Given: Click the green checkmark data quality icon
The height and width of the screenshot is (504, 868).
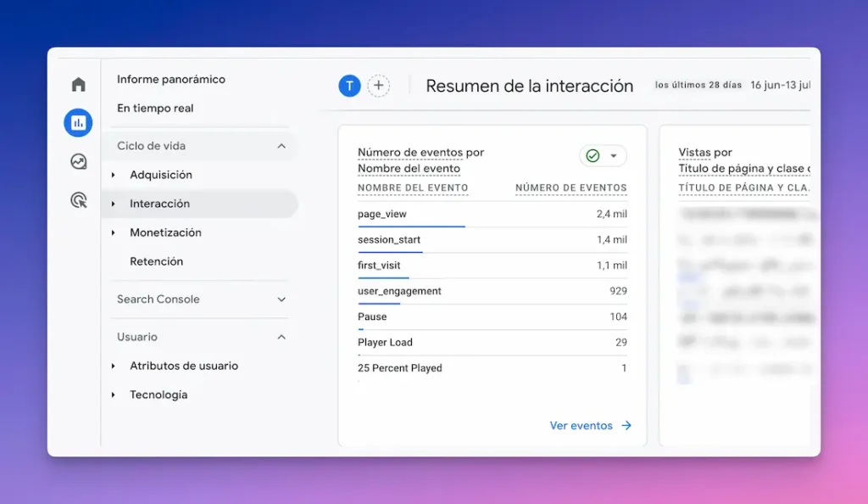Looking at the screenshot, I should (593, 155).
